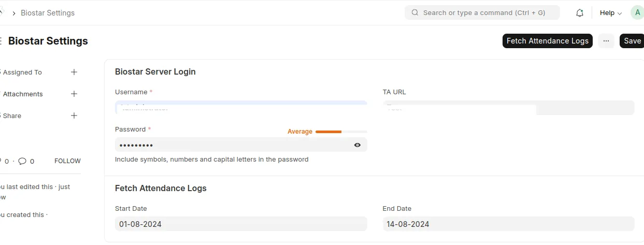The height and width of the screenshot is (245, 644).
Task: Open the Biostar Settings breadcrumb
Action: pos(48,13)
